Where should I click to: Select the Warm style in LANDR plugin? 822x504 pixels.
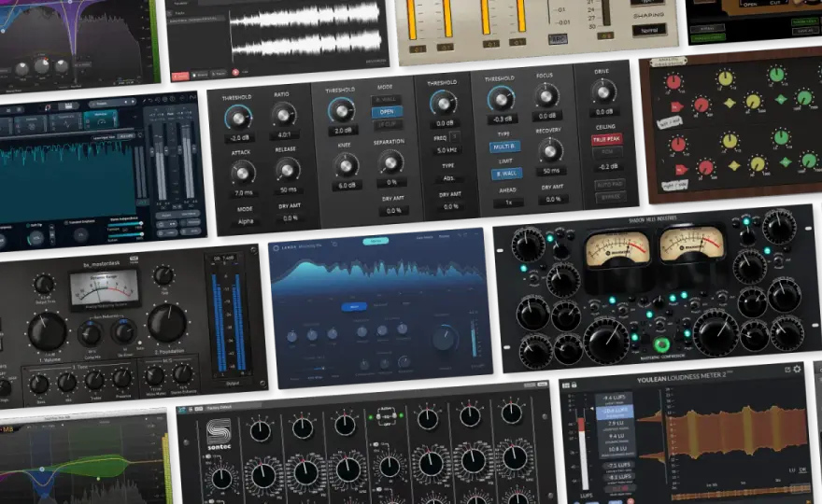pyautogui.click(x=354, y=307)
